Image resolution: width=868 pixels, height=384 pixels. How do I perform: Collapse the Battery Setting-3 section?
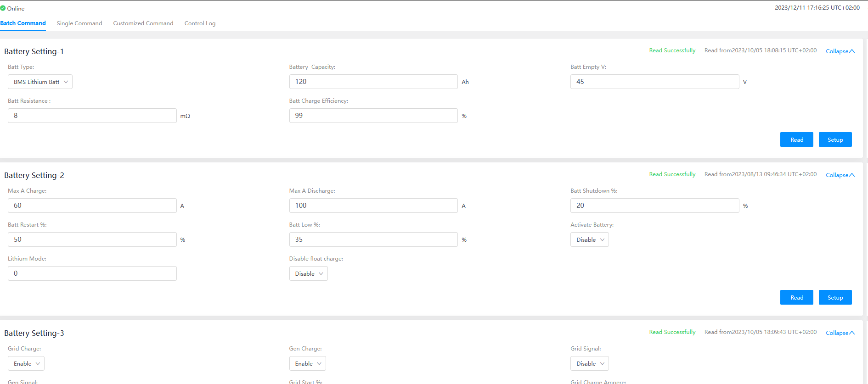(840, 333)
